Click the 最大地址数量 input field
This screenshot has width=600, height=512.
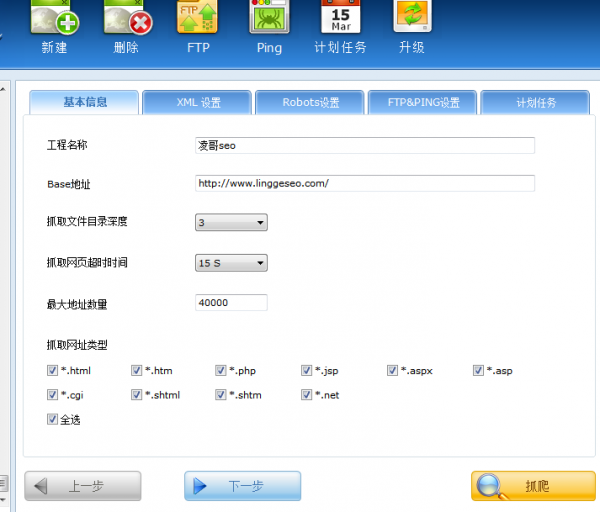[231, 303]
